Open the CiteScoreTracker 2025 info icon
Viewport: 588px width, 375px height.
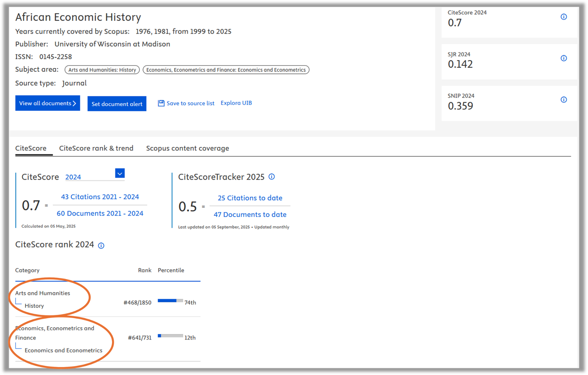click(x=271, y=177)
